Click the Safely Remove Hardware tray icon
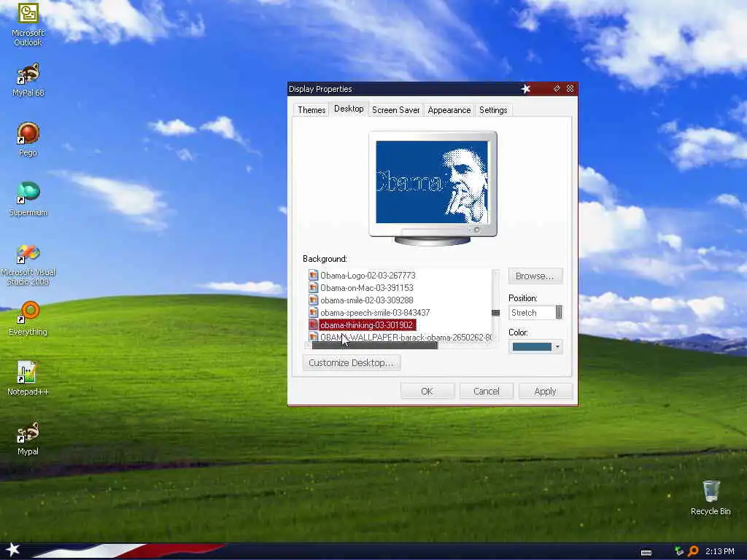 (679, 551)
